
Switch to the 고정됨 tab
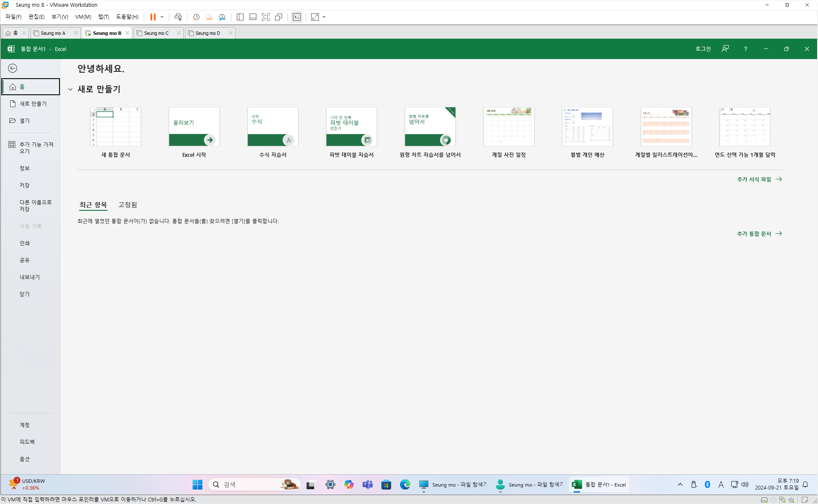(x=128, y=205)
